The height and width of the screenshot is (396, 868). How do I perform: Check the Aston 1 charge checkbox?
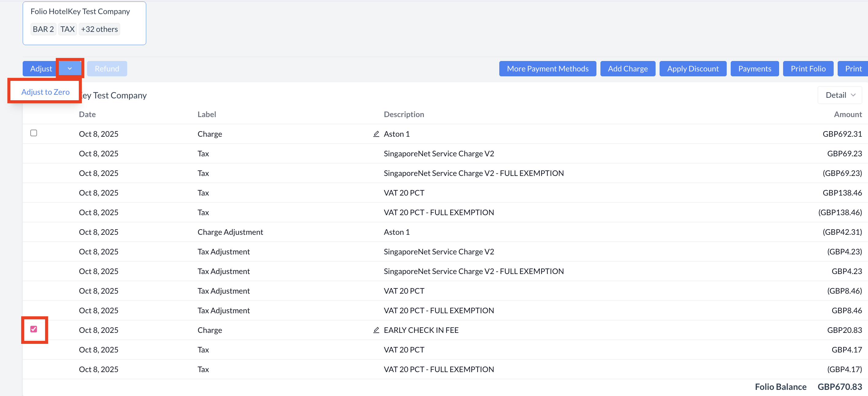click(x=34, y=133)
